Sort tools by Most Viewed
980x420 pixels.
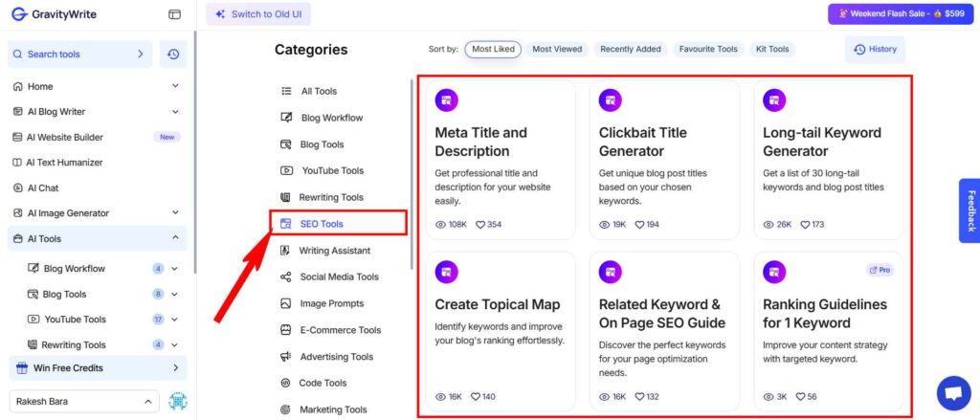pos(557,50)
